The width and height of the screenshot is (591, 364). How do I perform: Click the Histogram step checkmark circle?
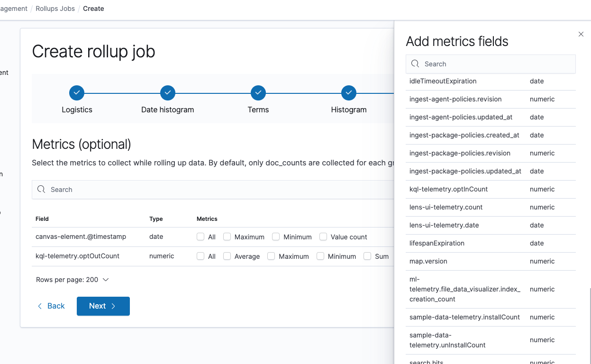pos(349,93)
